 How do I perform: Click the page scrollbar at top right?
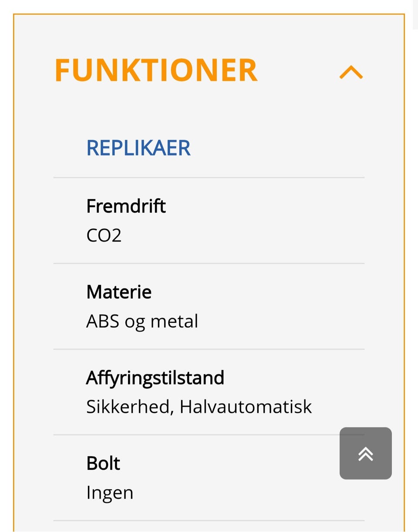[415, 14]
